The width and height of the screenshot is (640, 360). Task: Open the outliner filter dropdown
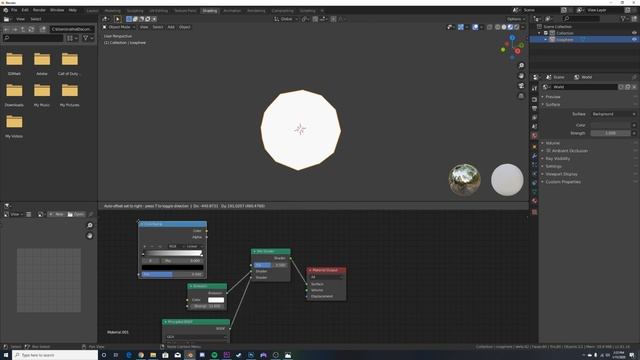(x=624, y=19)
